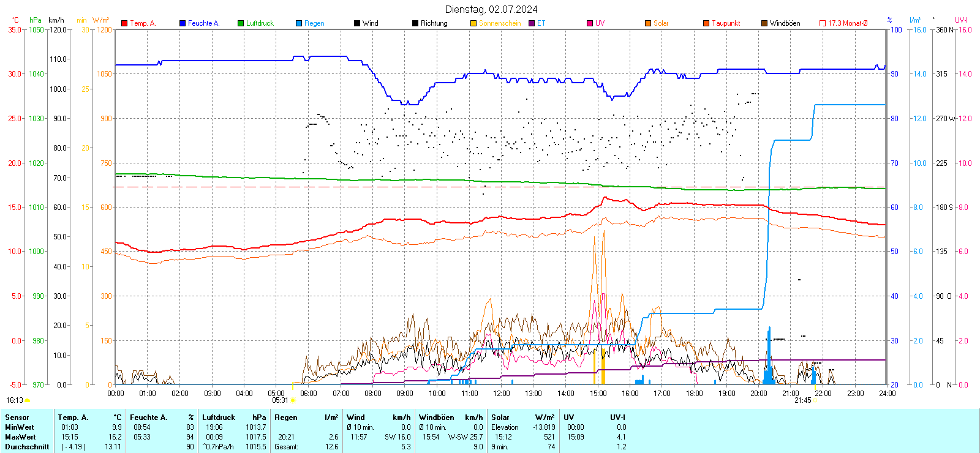Click the blue Feuchte A. legend square
The width and height of the screenshot is (980, 453).
point(183,23)
